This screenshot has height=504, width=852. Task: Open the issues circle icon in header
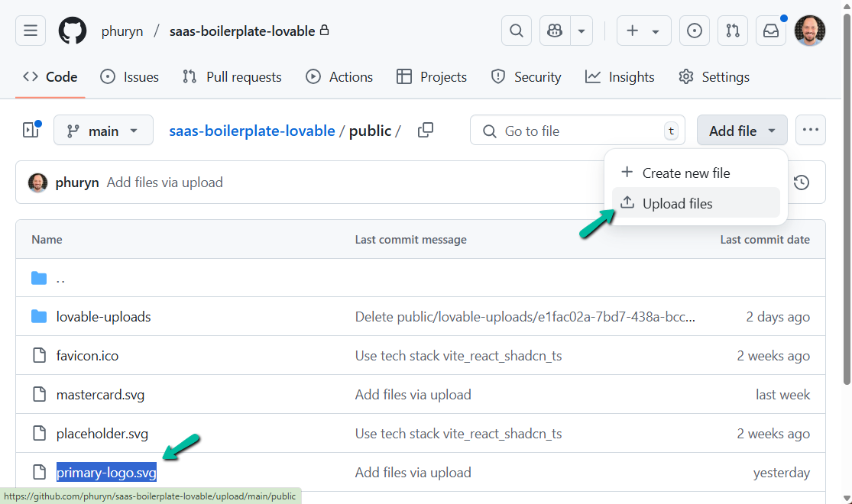click(x=694, y=31)
